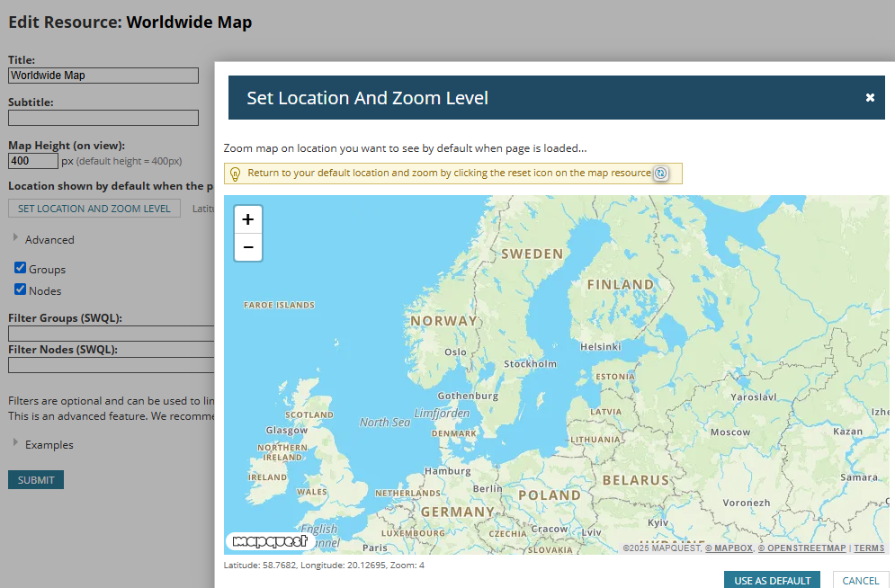
Task: Click the Filter Nodes SWQL field
Action: [x=112, y=365]
